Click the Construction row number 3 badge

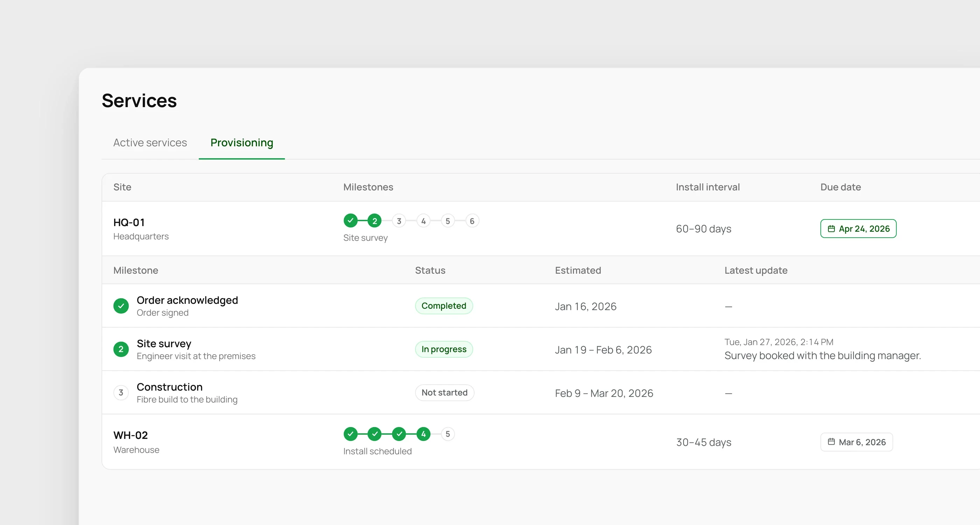[121, 393]
